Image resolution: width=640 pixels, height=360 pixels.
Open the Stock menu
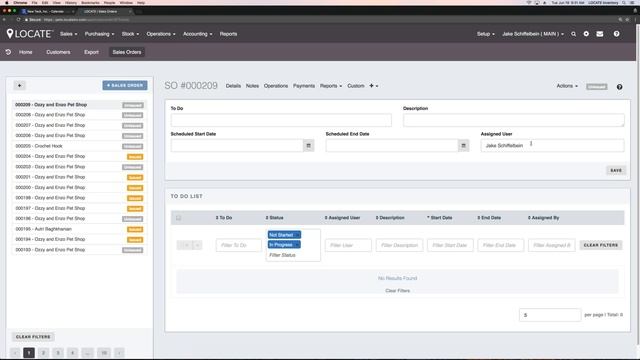pyautogui.click(x=130, y=34)
